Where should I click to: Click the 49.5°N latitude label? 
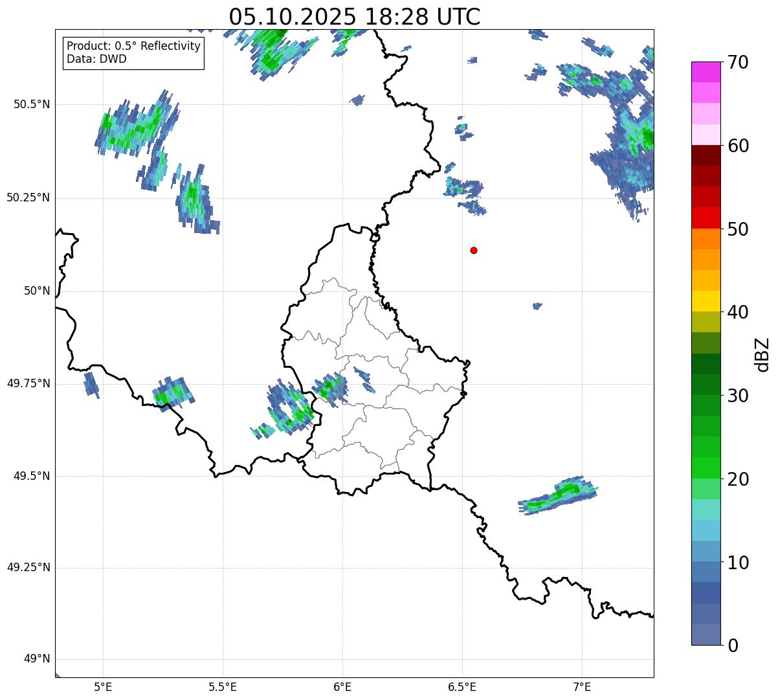point(32,476)
